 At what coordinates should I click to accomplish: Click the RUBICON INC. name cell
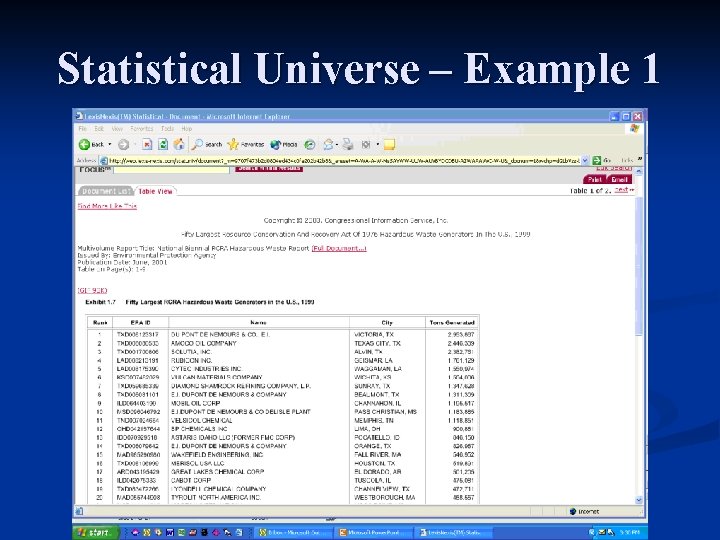191,360
